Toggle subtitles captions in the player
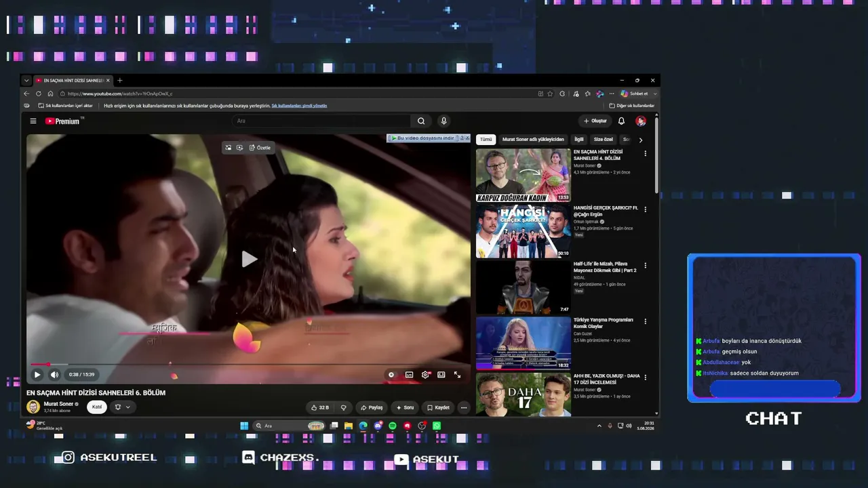The height and width of the screenshot is (488, 868). (x=409, y=375)
